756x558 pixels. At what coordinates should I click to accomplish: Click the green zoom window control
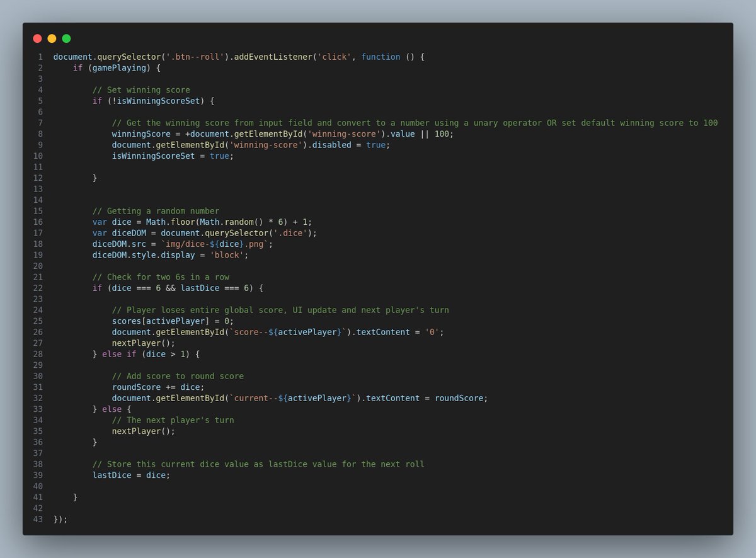pos(66,38)
